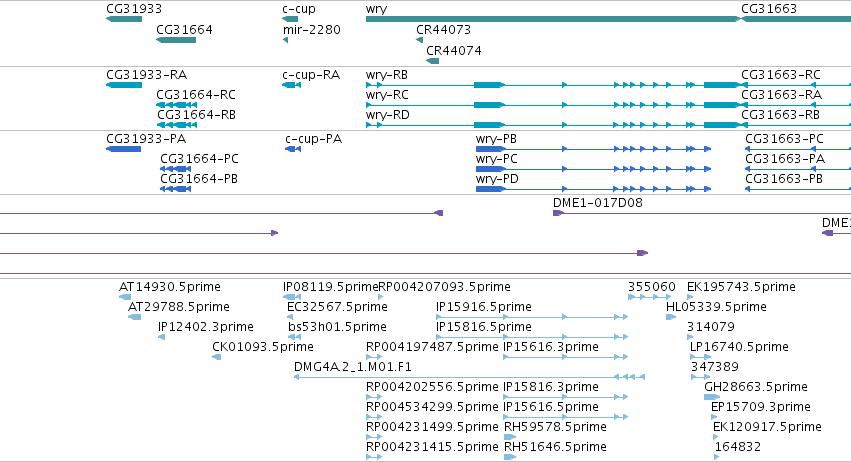Click protein c-cup-PA
The width and height of the screenshot is (851, 462).
313,139
